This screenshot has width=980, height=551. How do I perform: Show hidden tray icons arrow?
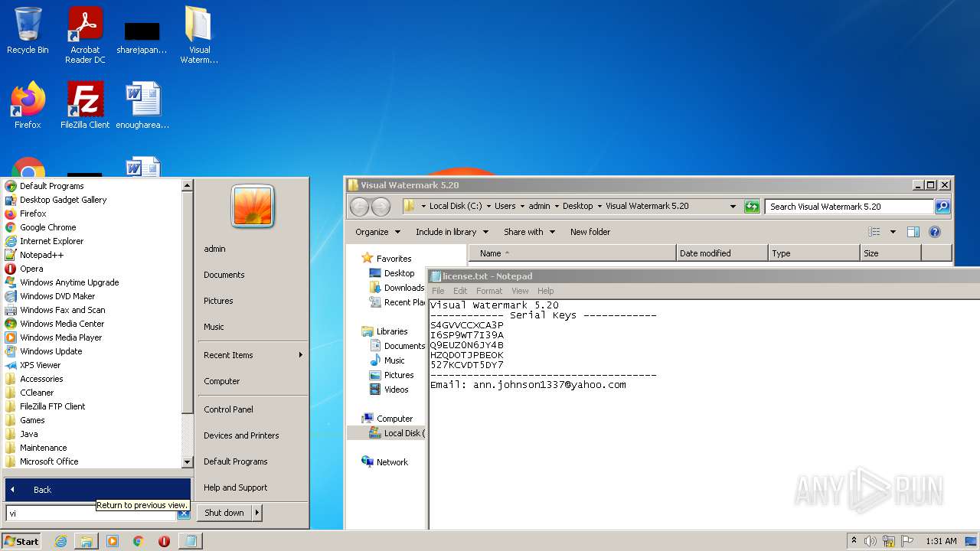click(x=853, y=541)
